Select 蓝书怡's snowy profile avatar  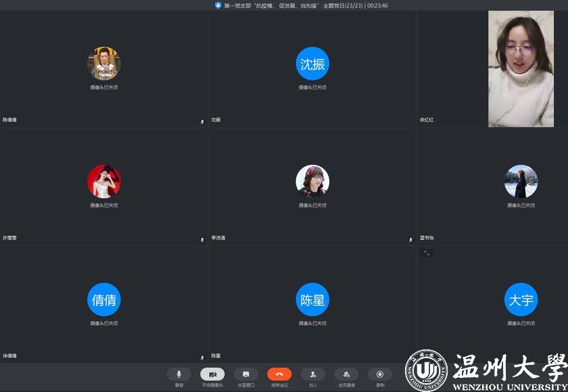[x=521, y=181]
